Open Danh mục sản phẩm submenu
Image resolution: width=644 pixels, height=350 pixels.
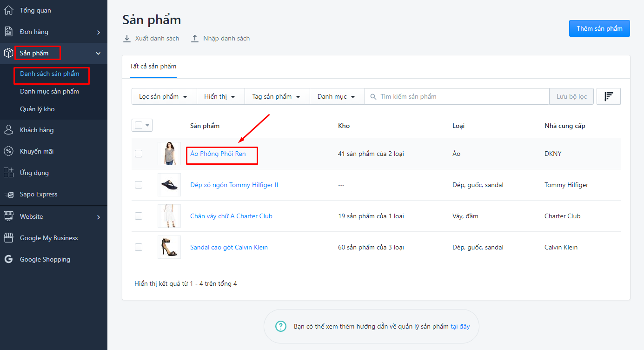49,91
